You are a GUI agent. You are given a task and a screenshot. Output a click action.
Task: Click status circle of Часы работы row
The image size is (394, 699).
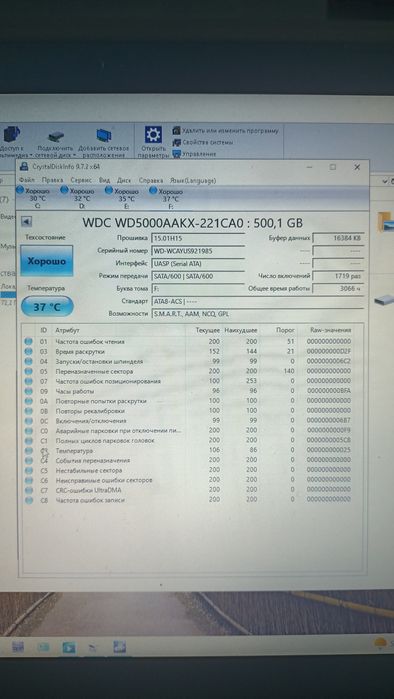point(29,391)
